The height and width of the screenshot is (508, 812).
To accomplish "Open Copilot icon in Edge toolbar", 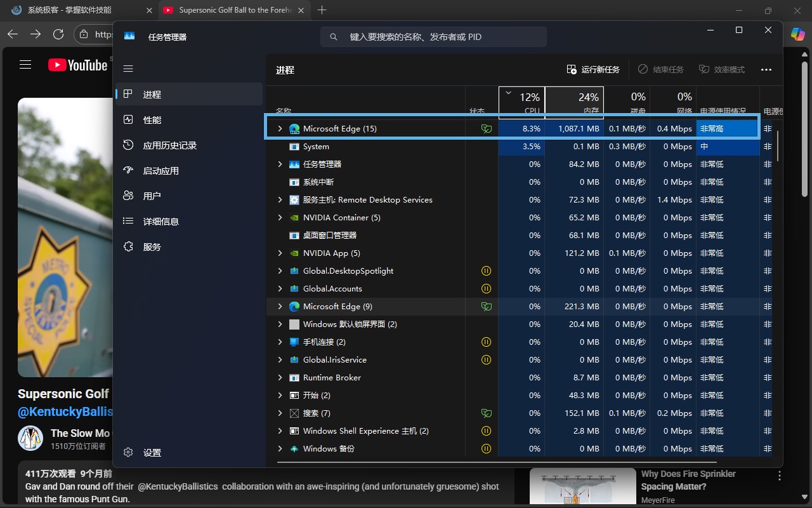I will point(797,34).
